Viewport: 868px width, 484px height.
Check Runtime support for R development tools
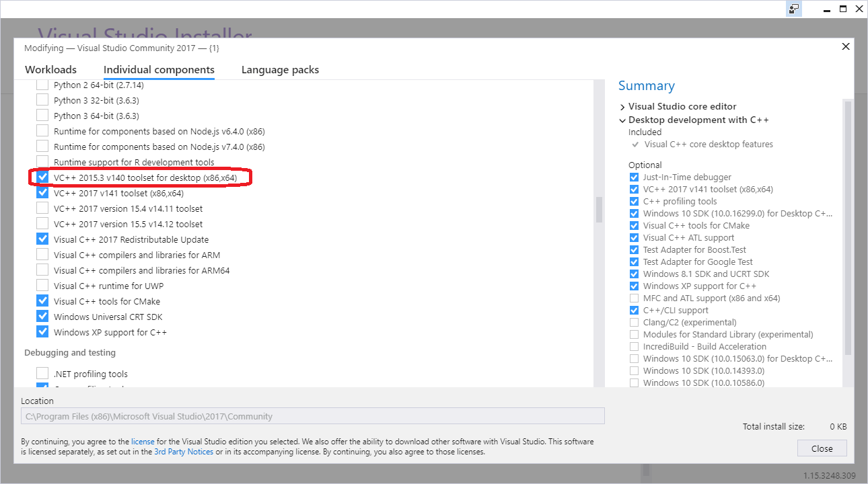[42, 162]
